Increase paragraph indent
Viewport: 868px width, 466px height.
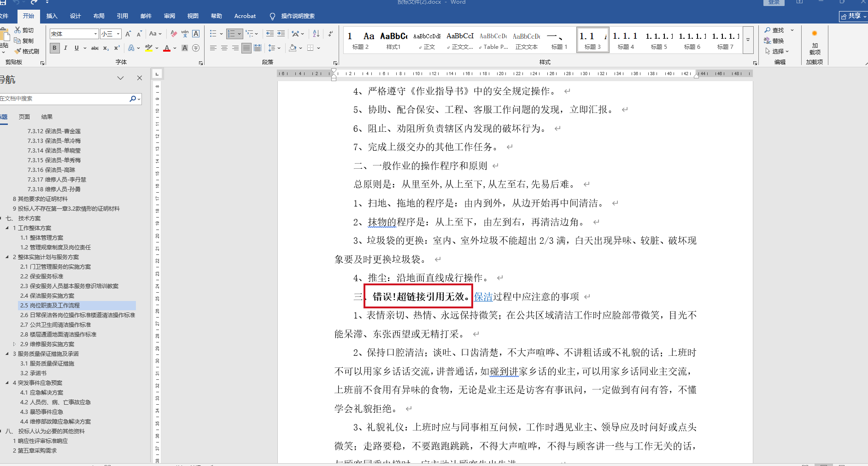(281, 34)
